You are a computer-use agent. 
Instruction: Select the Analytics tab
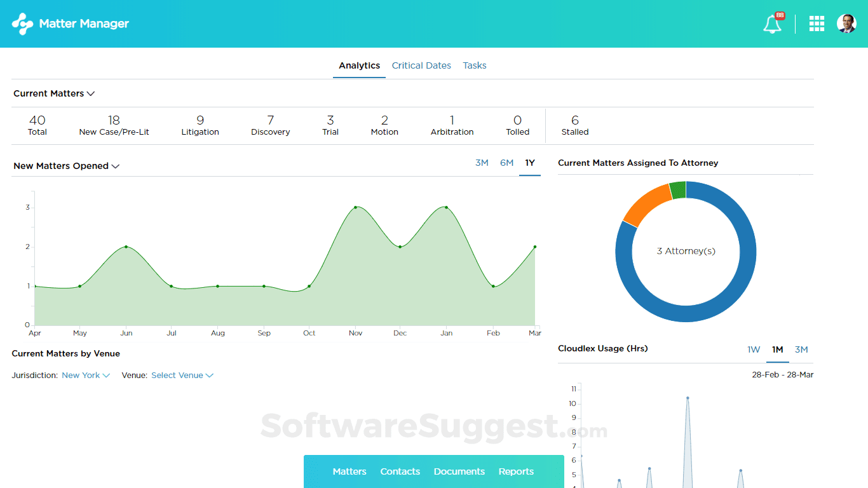pos(359,65)
